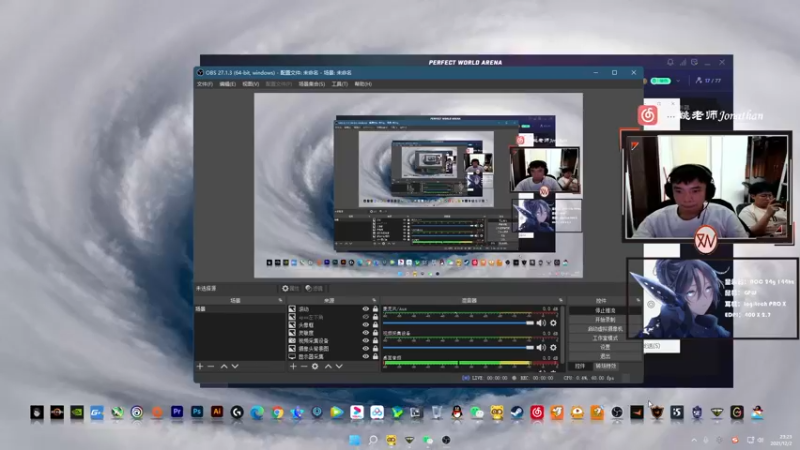Switch to the 转场特效 tab
800x450 pixels.
point(606,366)
